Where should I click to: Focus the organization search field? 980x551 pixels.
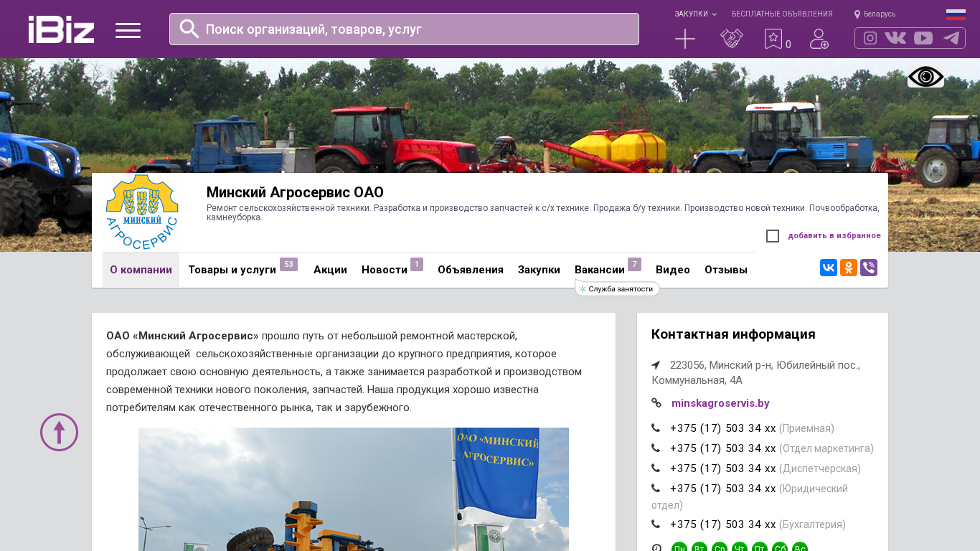pyautogui.click(x=404, y=29)
